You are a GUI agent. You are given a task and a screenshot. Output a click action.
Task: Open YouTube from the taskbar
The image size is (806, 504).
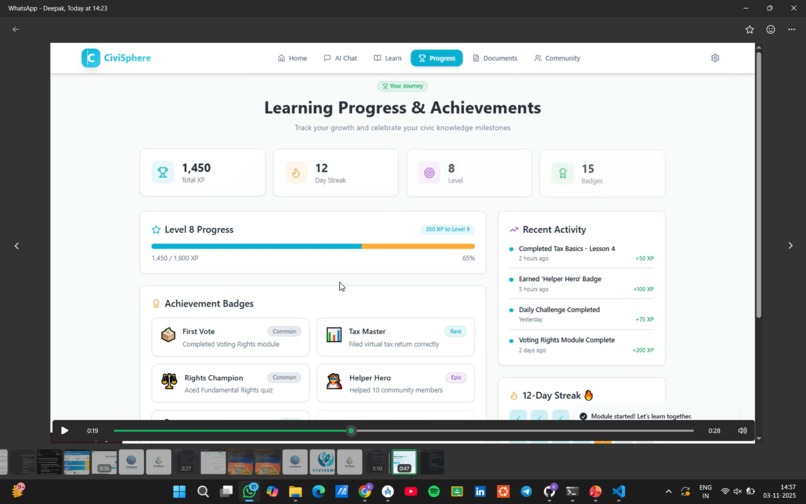pyautogui.click(x=411, y=491)
